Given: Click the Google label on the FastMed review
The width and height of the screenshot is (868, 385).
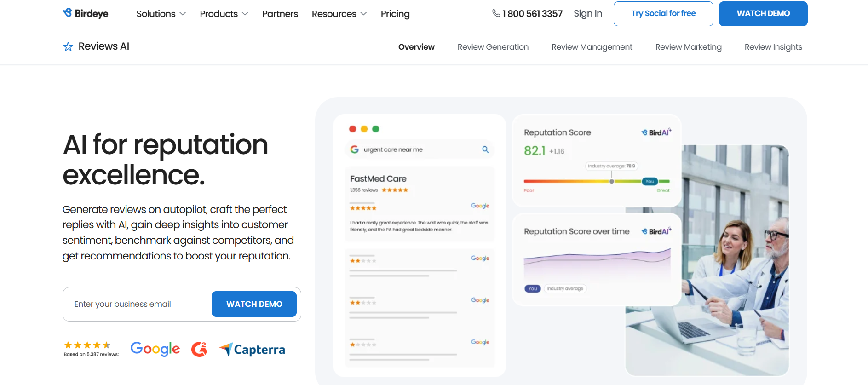Looking at the screenshot, I should click(480, 206).
